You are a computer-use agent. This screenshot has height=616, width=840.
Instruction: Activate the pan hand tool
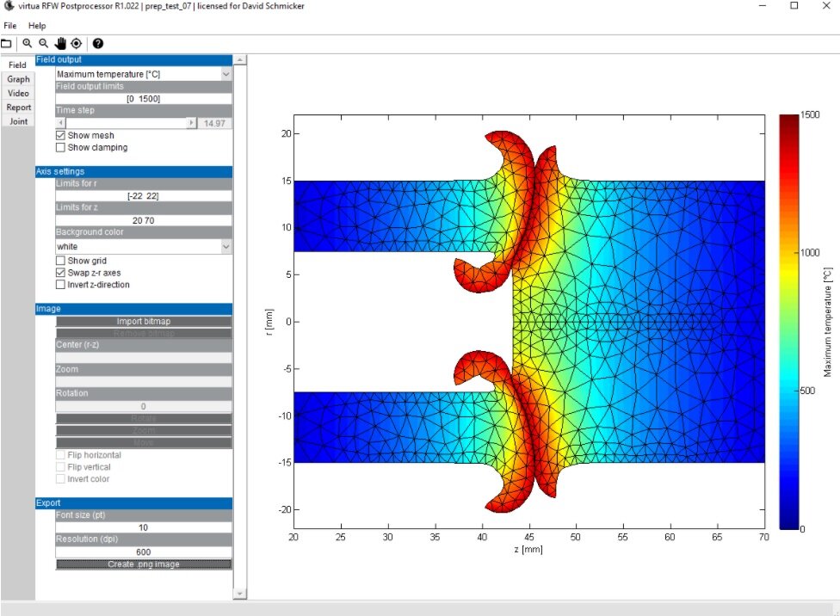[60, 43]
